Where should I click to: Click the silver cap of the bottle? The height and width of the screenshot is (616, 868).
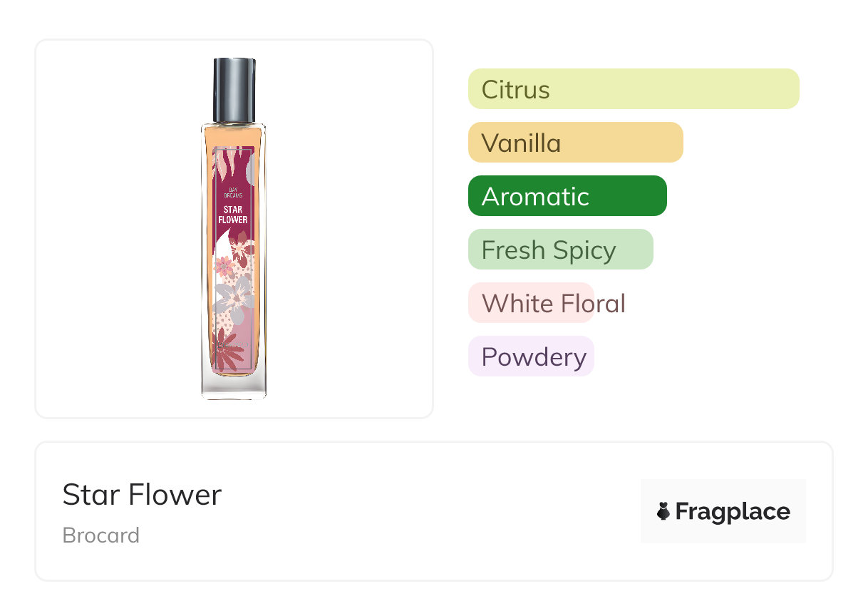tap(234, 90)
